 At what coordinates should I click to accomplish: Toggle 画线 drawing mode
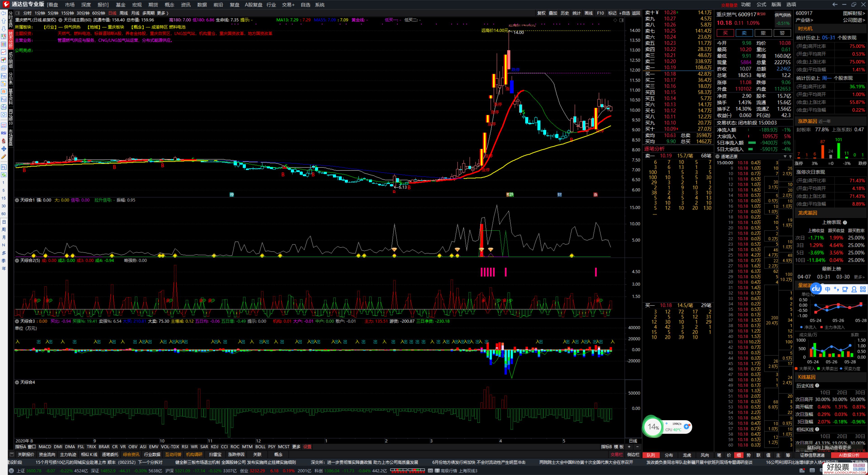588,13
